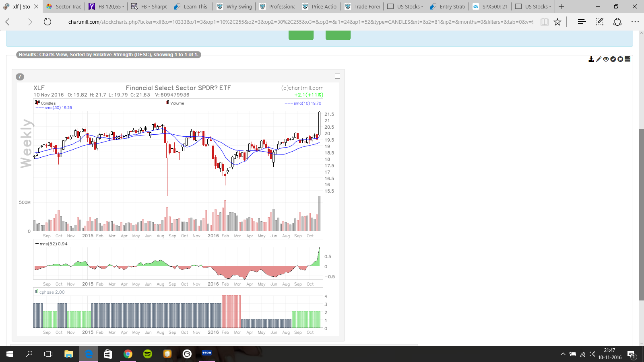Click the mrs(52) 0.94 indicator label
The height and width of the screenshot is (362, 644).
[x=52, y=244]
